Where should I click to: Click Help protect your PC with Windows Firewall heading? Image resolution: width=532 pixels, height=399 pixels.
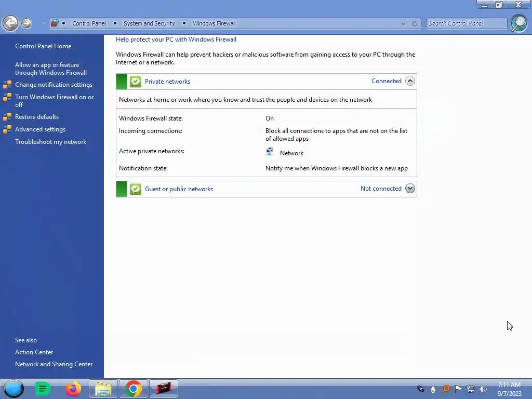pyautogui.click(x=176, y=39)
